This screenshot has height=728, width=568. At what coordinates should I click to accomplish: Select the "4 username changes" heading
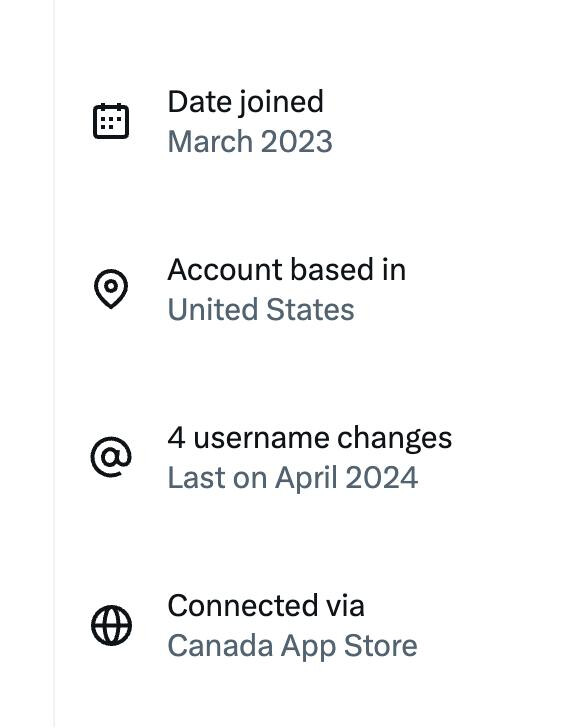point(310,438)
